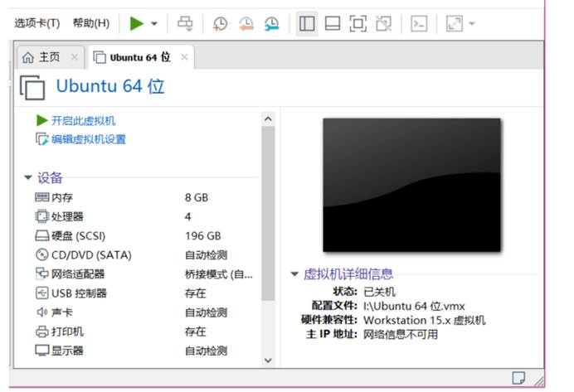Select the USB 控制器 device icon
574x392 pixels.
click(x=41, y=293)
